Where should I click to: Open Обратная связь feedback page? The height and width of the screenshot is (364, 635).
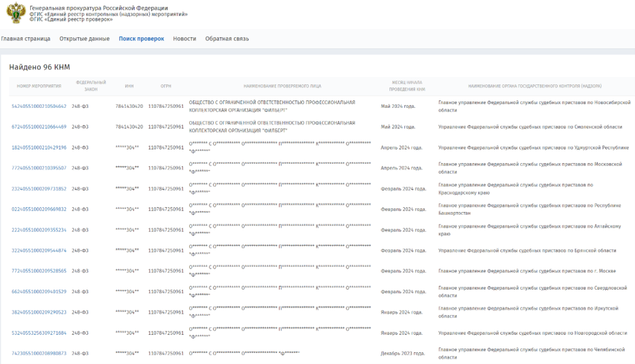click(227, 38)
